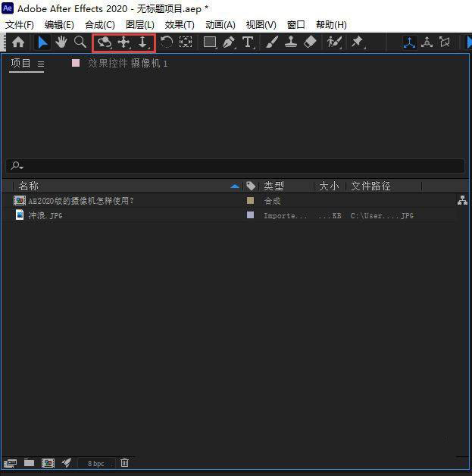Select the AE2020版的摄像机怎样使用? composition

click(x=81, y=201)
